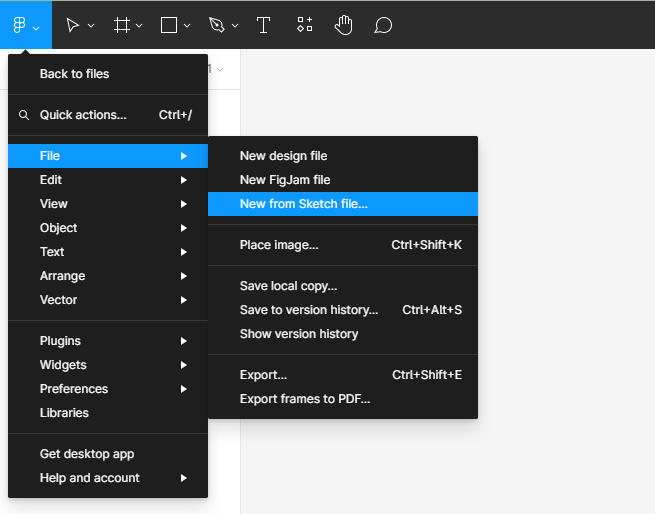Click the pages dropdown chevron behind menu
Image resolution: width=655 pixels, height=514 pixels.
click(x=220, y=69)
